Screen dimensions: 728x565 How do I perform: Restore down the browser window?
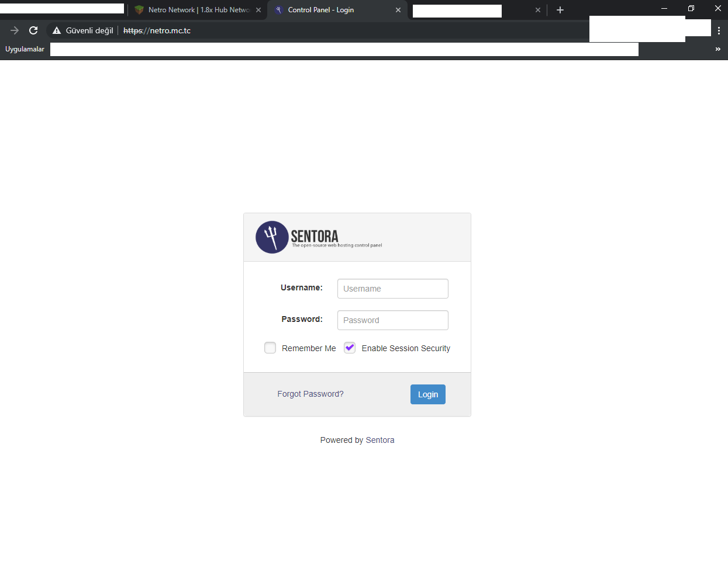[x=691, y=8]
